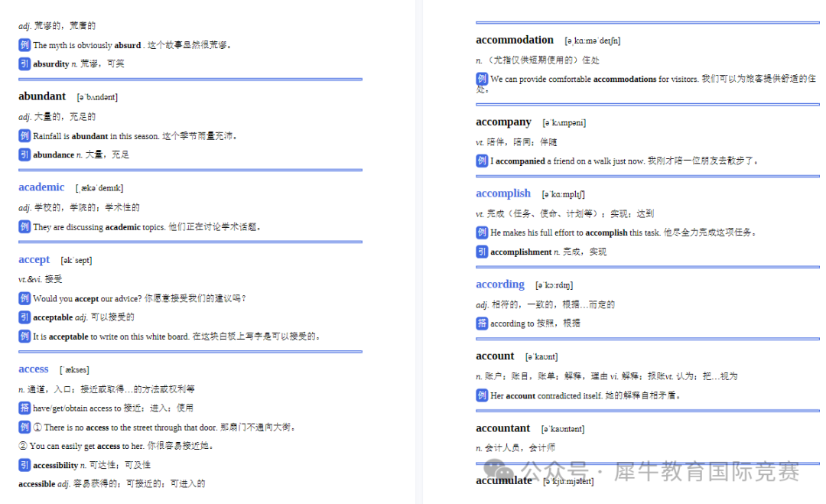Click the definition "vt. 陪伴，陪同；伴随"

coord(516,141)
